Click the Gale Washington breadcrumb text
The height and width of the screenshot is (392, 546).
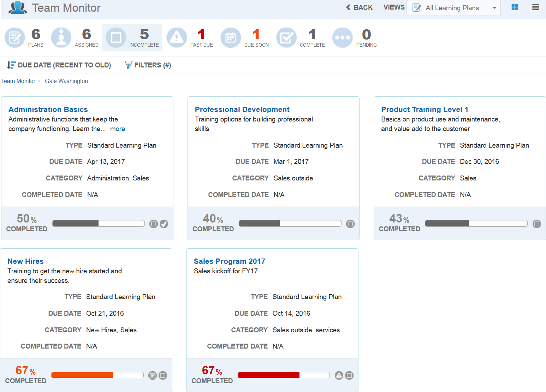click(x=66, y=81)
